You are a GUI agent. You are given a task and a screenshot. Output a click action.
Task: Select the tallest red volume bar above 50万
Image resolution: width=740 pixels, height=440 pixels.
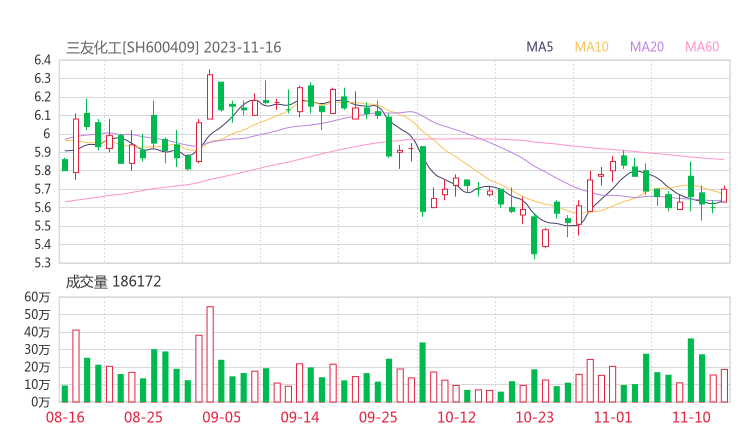[x=210, y=355]
